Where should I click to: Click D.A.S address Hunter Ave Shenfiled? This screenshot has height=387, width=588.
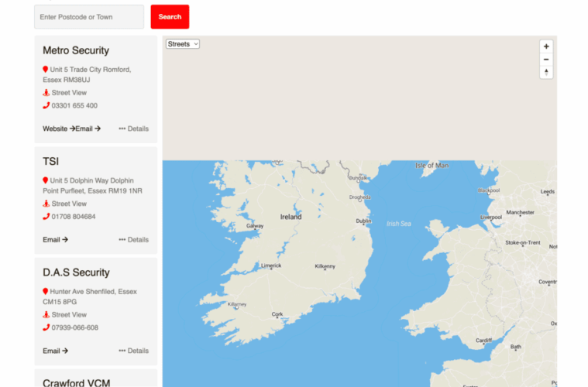(90, 296)
